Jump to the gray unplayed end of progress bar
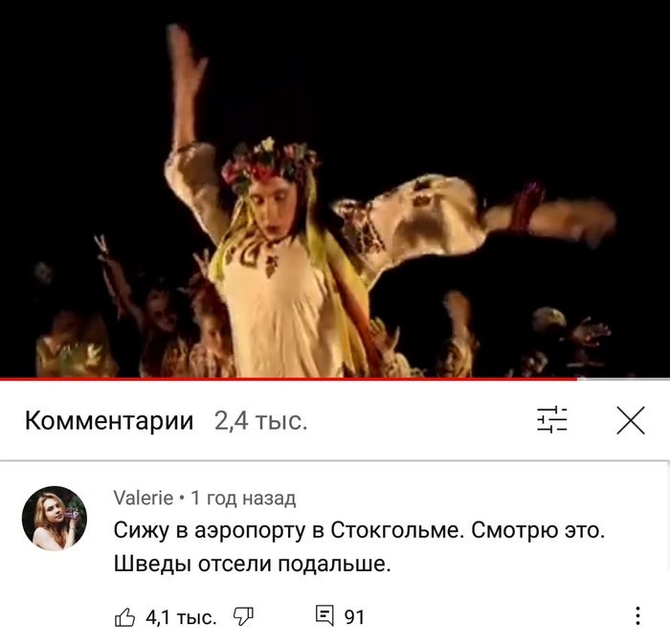This screenshot has height=644, width=670. click(x=623, y=378)
